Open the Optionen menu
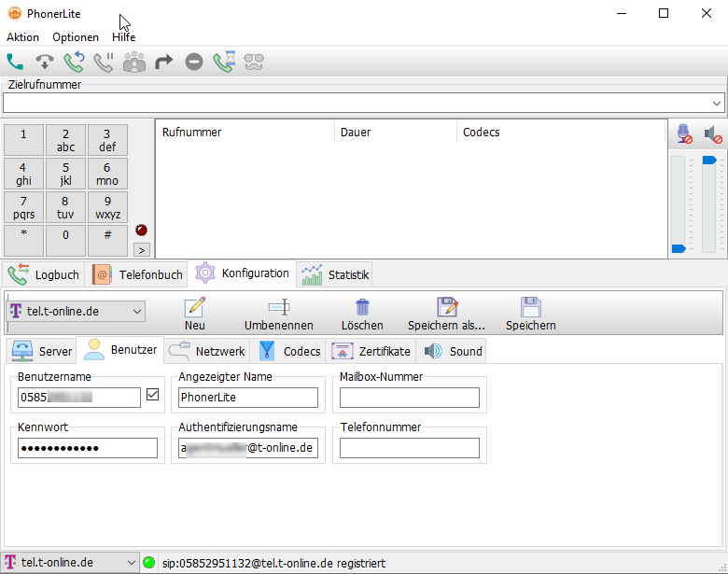This screenshot has width=728, height=574. click(x=76, y=37)
